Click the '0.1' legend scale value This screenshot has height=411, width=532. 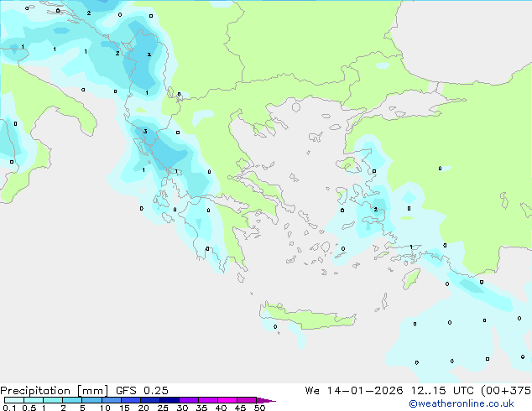click(x=9, y=408)
